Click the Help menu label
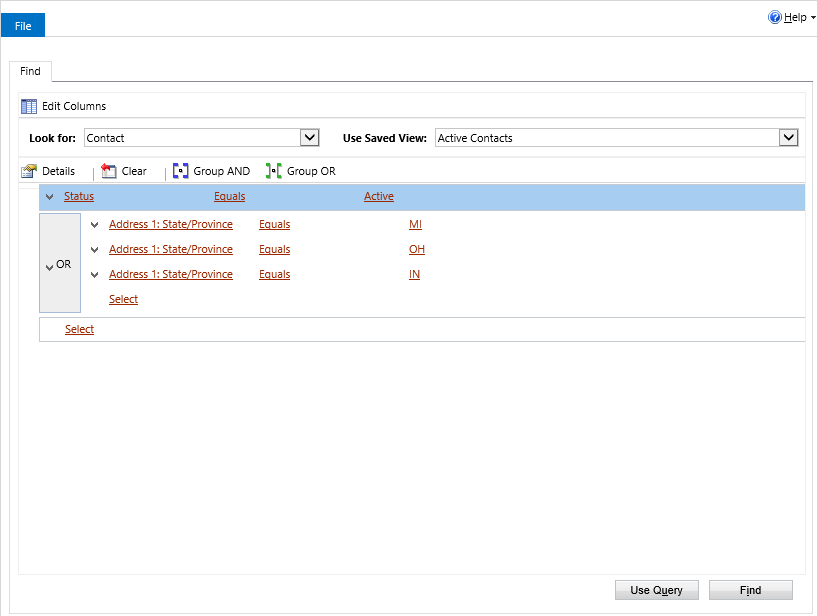The height and width of the screenshot is (616, 817). click(x=795, y=18)
